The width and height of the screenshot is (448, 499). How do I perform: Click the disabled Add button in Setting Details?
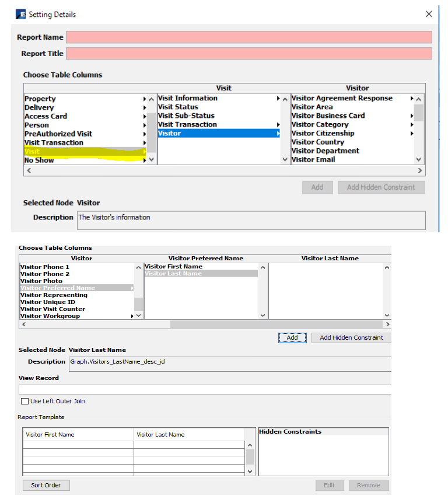(317, 187)
